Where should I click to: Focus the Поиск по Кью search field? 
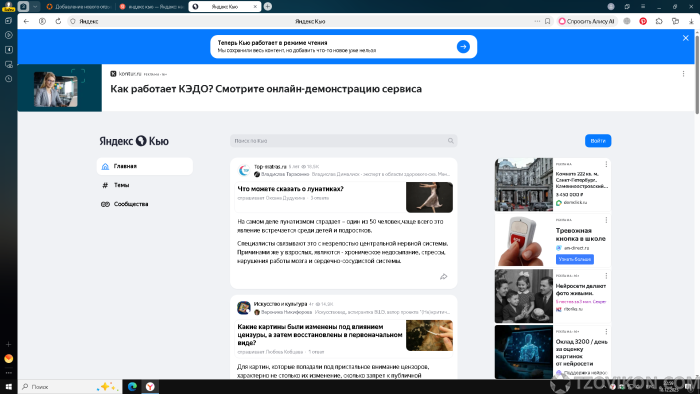[343, 141]
